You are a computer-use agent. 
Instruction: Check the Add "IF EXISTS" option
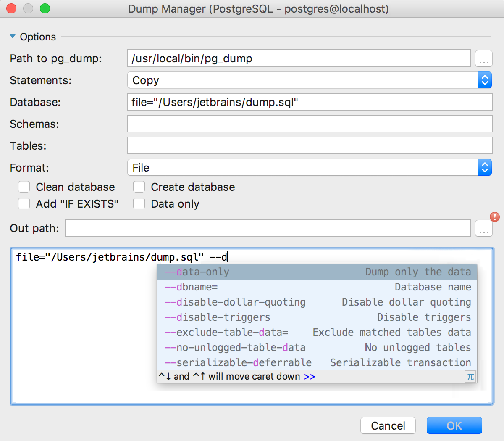tap(24, 204)
